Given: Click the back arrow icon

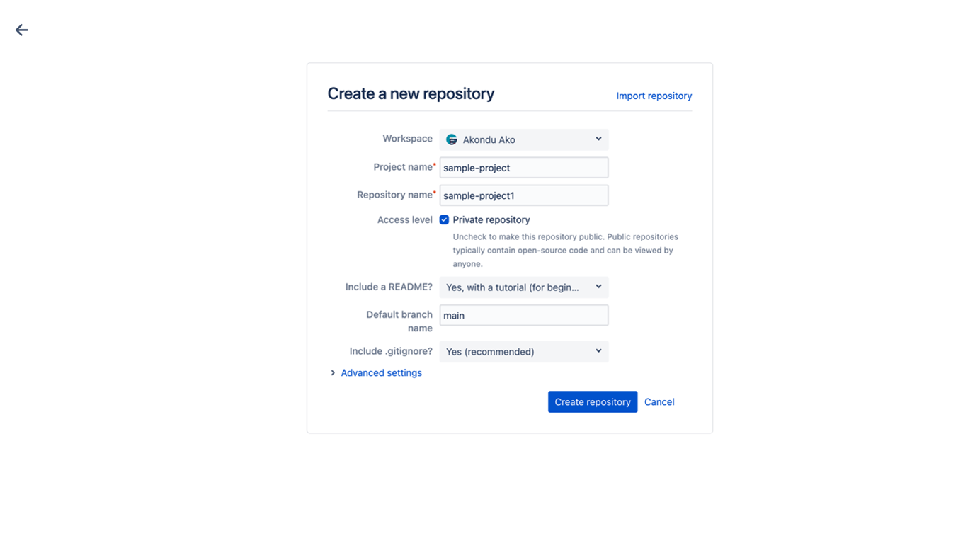Looking at the screenshot, I should click(x=21, y=30).
